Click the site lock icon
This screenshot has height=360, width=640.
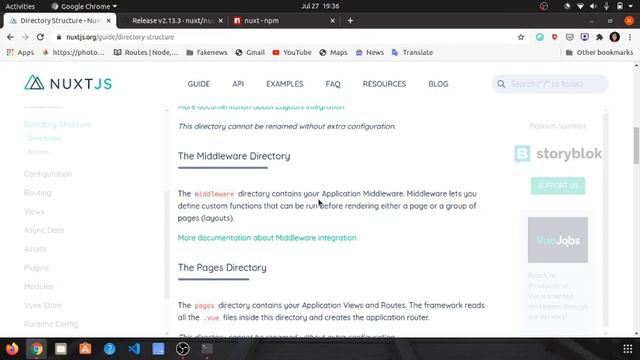click(59, 37)
